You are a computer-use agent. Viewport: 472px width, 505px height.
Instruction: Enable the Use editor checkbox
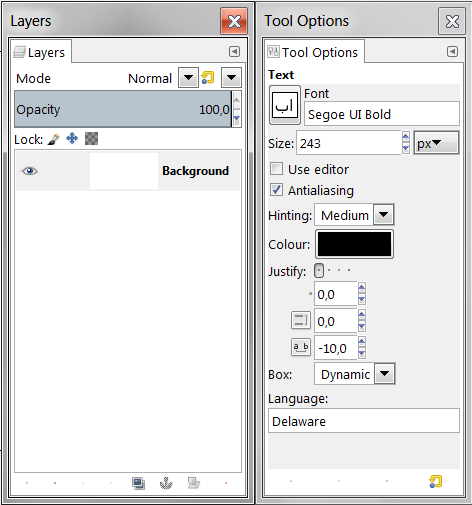pos(276,169)
